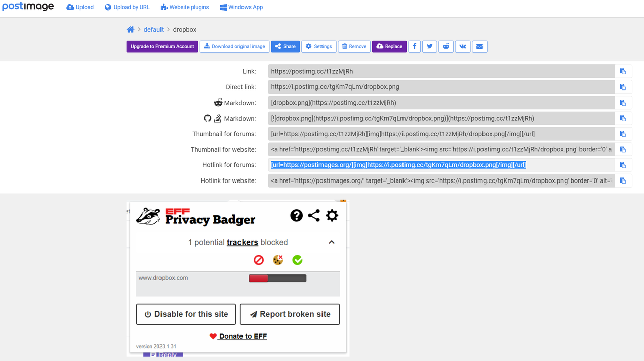Select Thumbnail for forums field
Image resolution: width=644 pixels, height=361 pixels.
tap(441, 134)
